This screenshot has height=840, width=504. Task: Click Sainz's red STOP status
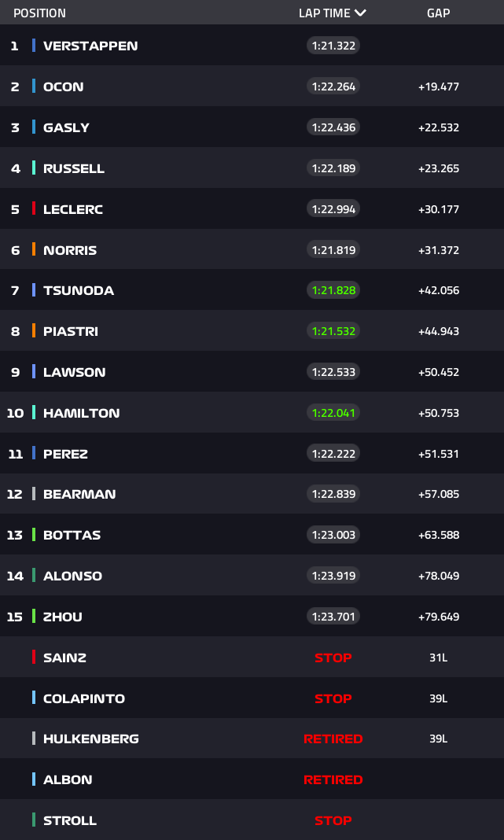333,658
